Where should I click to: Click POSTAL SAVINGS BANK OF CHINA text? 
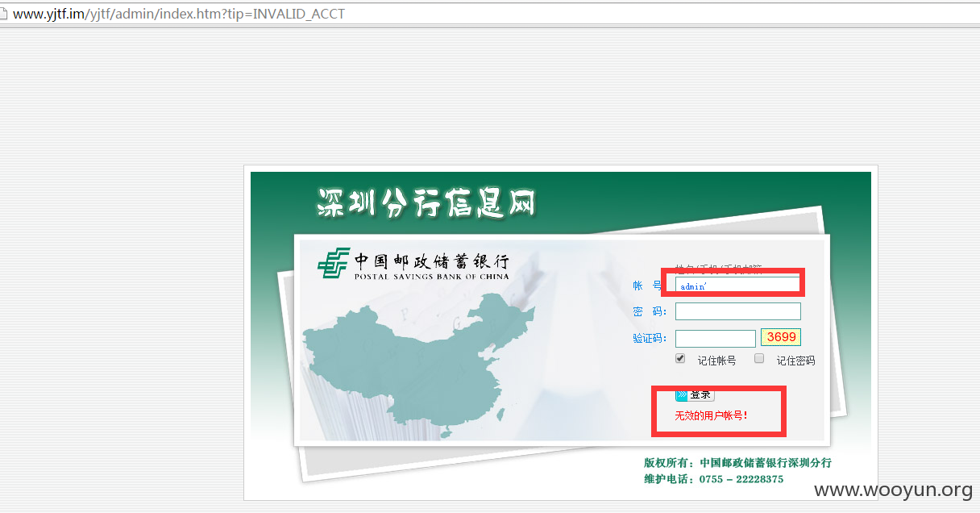coord(432,277)
